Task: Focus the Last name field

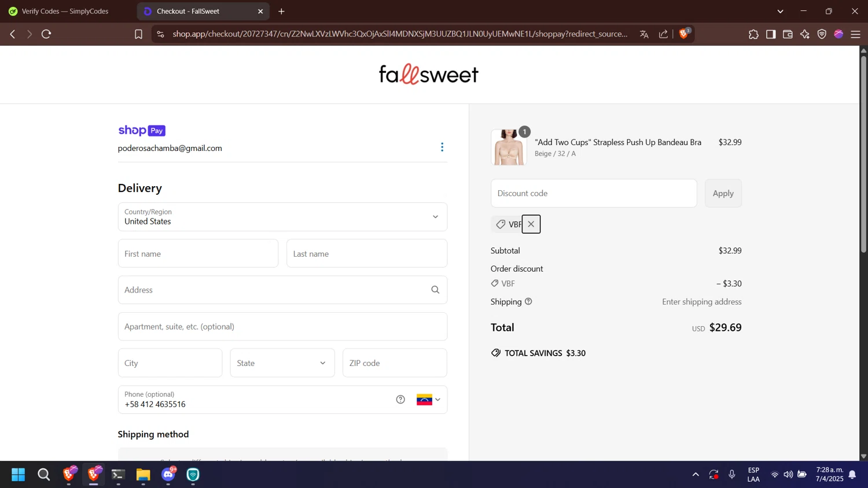Action: point(367,253)
